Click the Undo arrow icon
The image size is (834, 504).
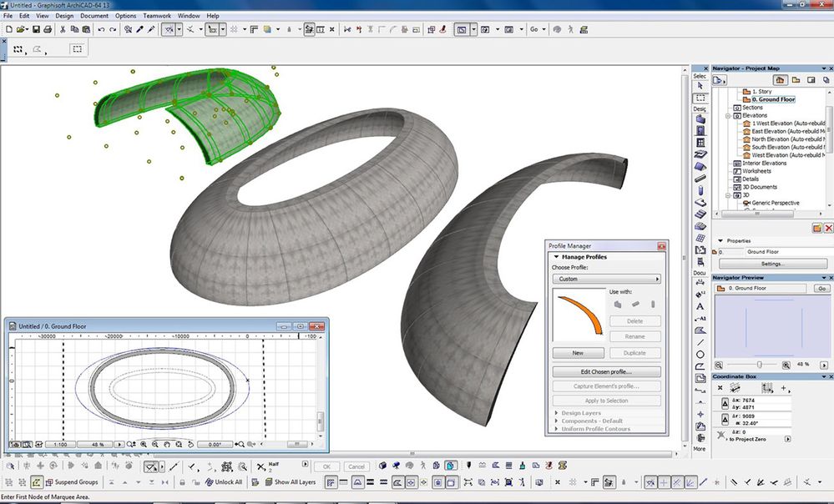click(101, 29)
